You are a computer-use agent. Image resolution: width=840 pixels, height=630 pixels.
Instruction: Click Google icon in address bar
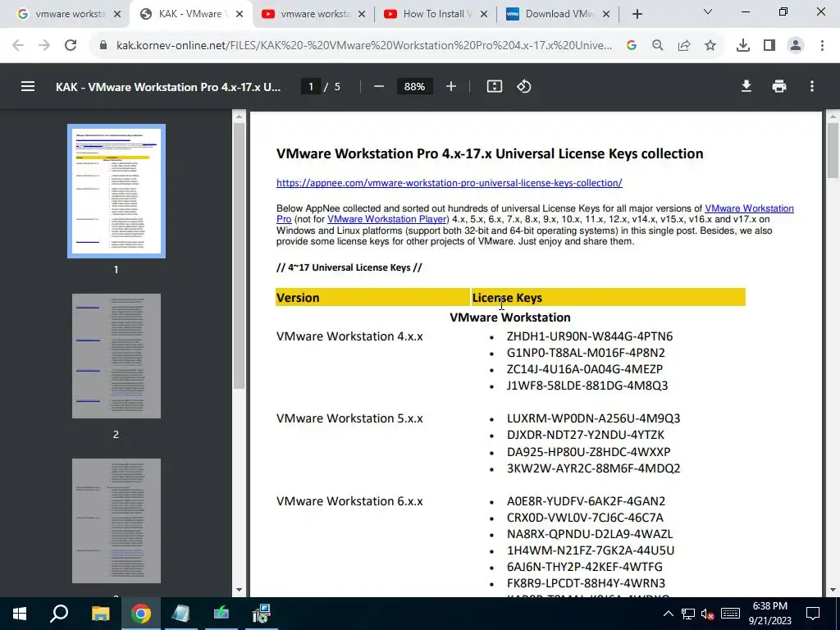point(632,46)
